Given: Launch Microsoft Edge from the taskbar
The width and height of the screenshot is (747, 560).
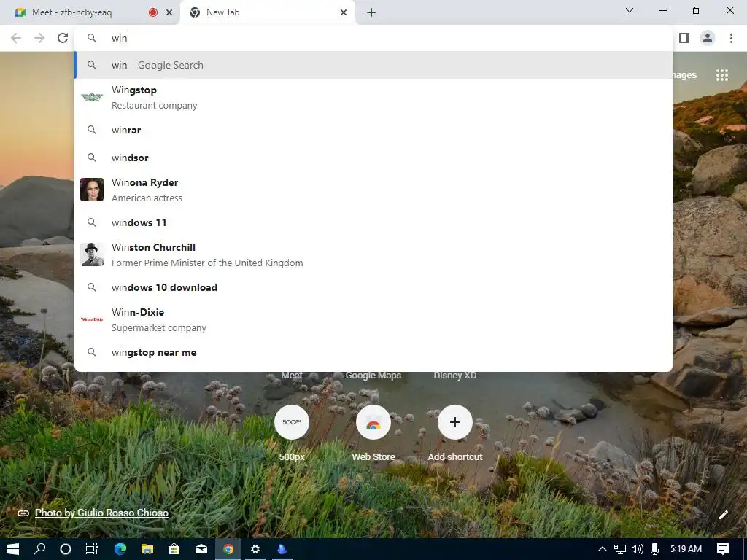Looking at the screenshot, I should pyautogui.click(x=120, y=549).
